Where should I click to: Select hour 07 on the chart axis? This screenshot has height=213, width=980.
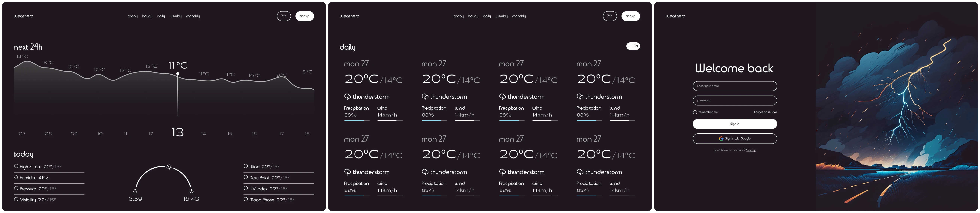(x=22, y=134)
